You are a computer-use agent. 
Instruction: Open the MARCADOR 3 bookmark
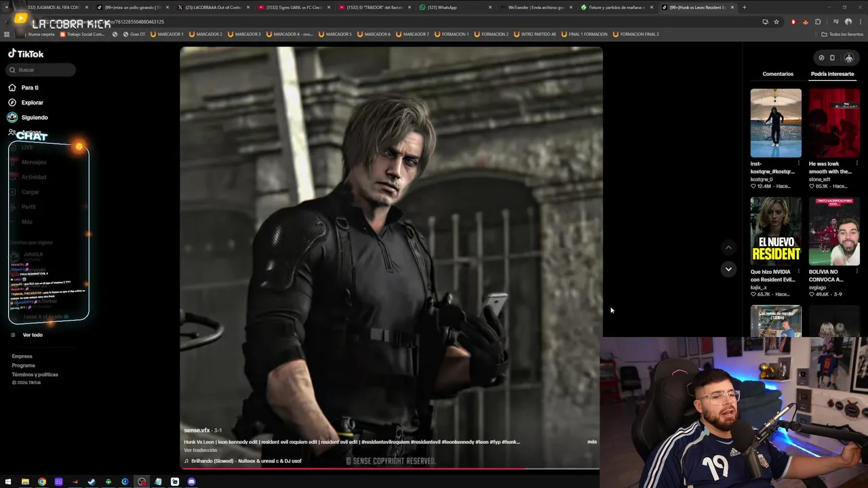point(244,34)
